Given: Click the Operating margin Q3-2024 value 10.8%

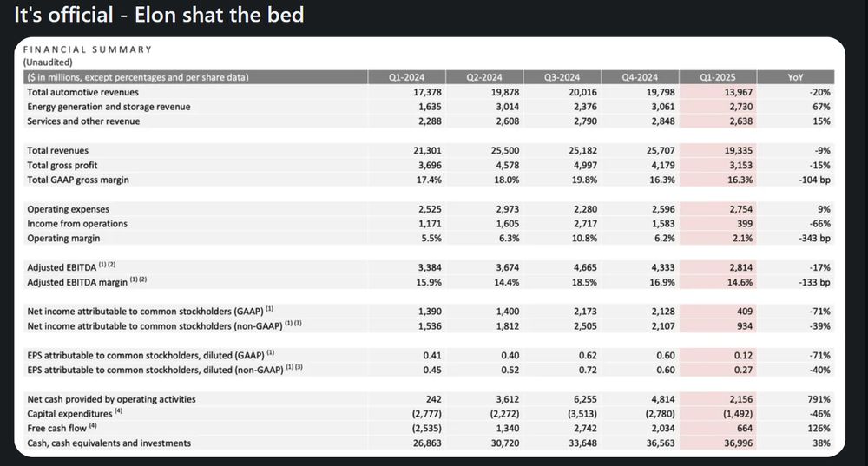Looking at the screenshot, I should tap(584, 239).
